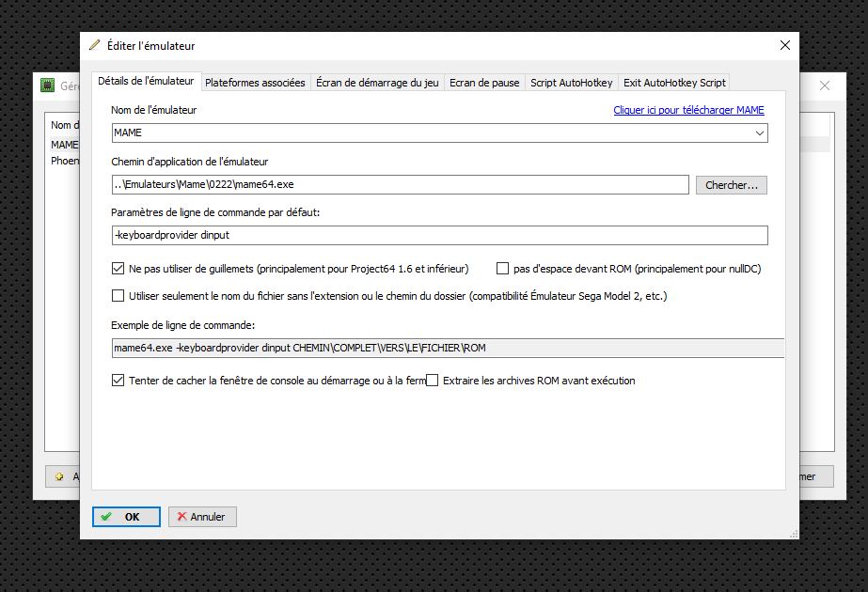The image size is (868, 592).
Task: Click Chercher to browse for emulator
Action: point(732,185)
